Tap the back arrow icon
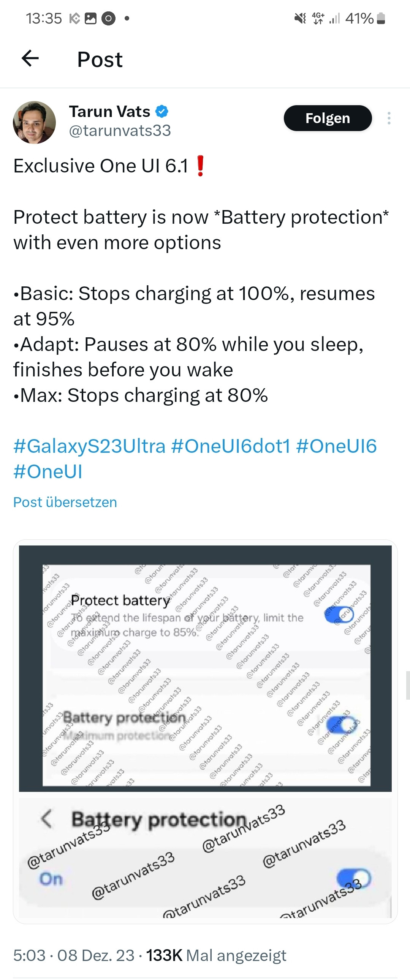The width and height of the screenshot is (410, 980). (30, 58)
